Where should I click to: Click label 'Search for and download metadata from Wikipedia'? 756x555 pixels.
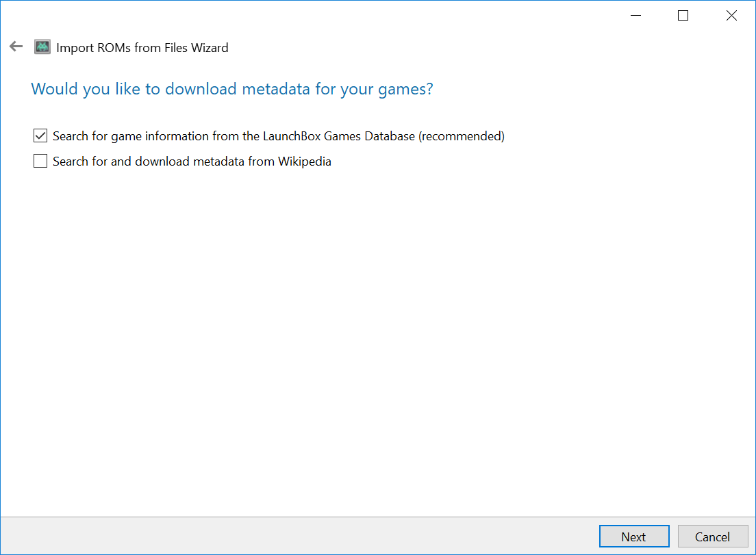[x=192, y=162]
